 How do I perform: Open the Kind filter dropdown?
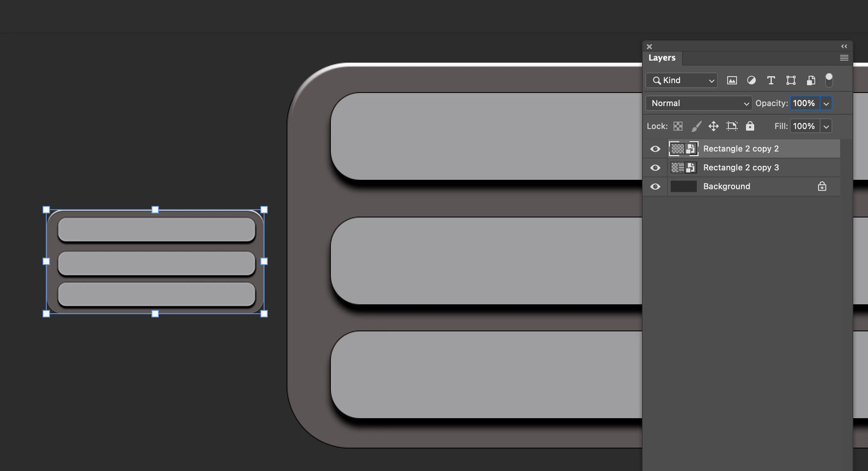click(x=682, y=80)
